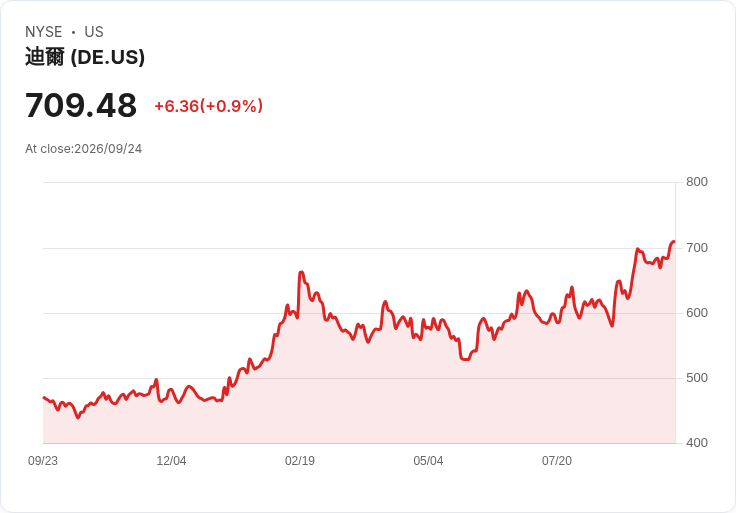Click the 800 y-axis label

697,182
